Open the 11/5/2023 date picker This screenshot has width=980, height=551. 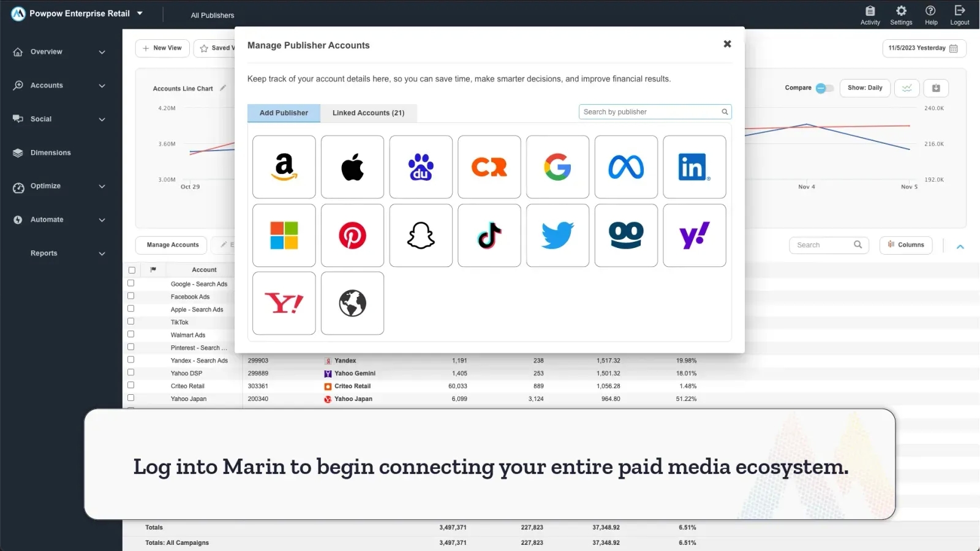[924, 48]
